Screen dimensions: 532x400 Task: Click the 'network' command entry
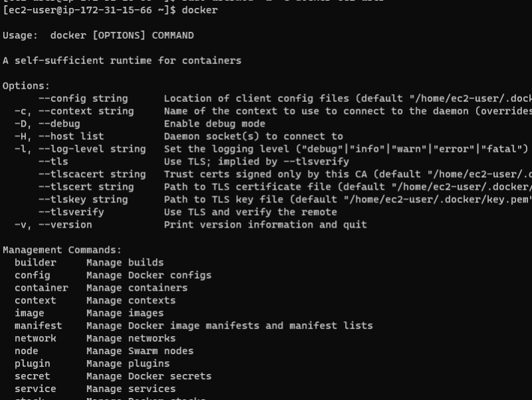tap(35, 338)
